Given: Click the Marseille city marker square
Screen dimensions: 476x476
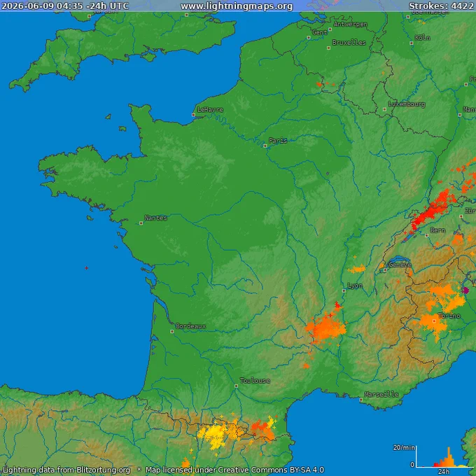Looking at the screenshot, I should coord(361,400).
